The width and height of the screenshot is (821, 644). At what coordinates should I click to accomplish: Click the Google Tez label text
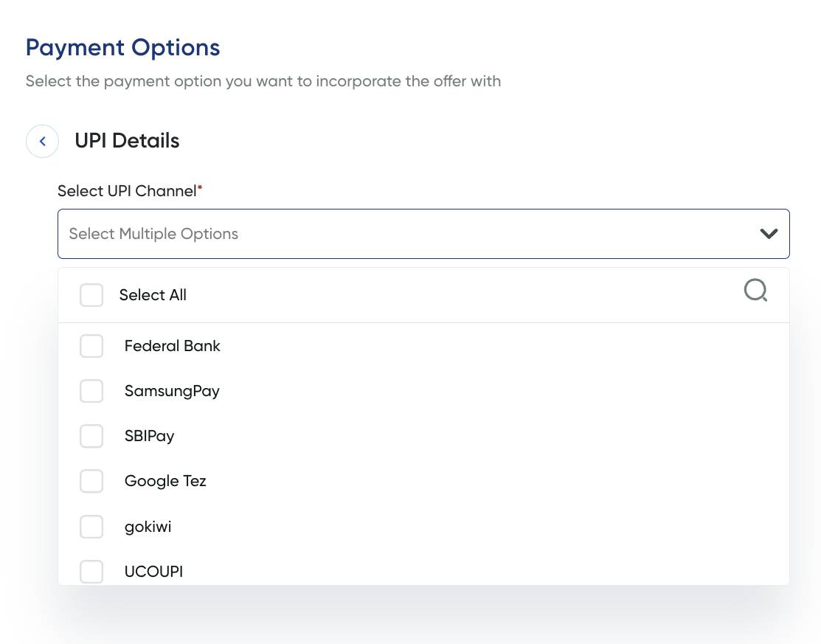[165, 482]
